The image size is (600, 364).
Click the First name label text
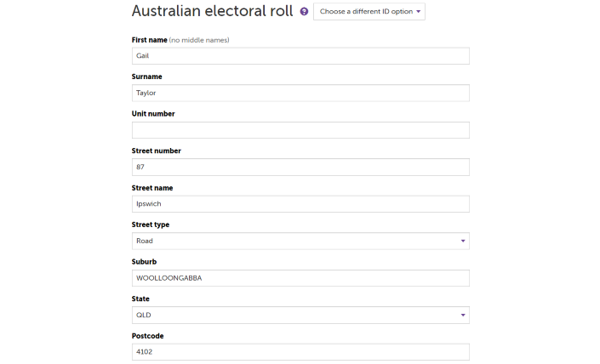149,40
